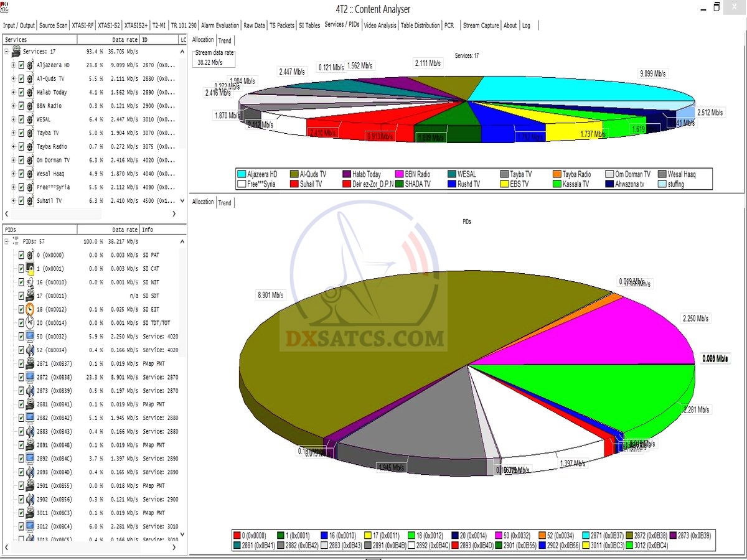Expand the Om Dorman TV tree node
Screen dimensions: 747x560
pos(14,160)
